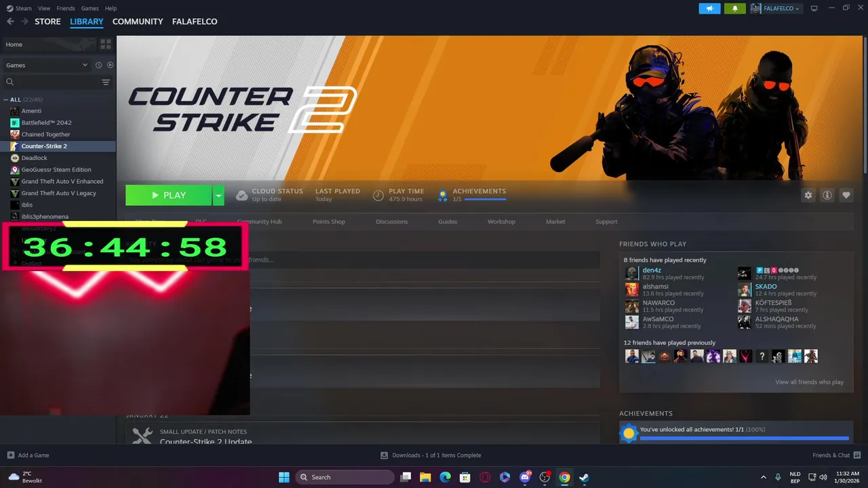Open advanced filter options icon in sidebar
Viewport: 868px width, 488px height.
point(106,82)
